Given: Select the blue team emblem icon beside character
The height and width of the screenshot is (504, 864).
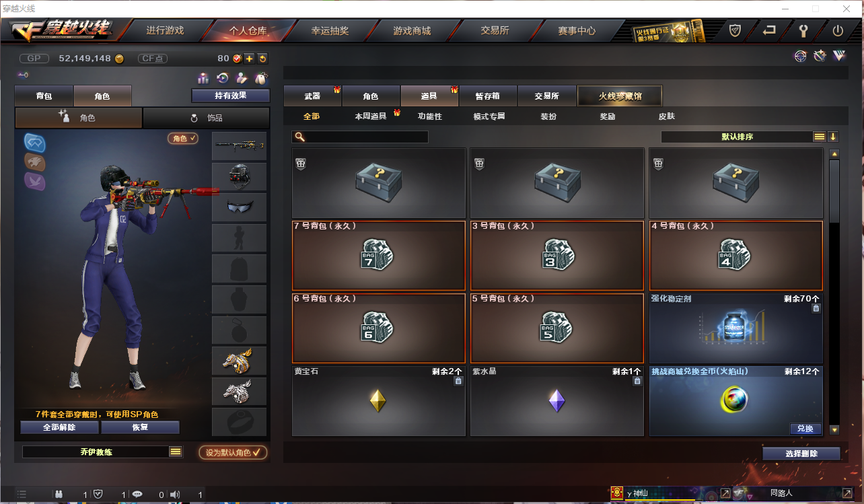Looking at the screenshot, I should click(x=34, y=142).
